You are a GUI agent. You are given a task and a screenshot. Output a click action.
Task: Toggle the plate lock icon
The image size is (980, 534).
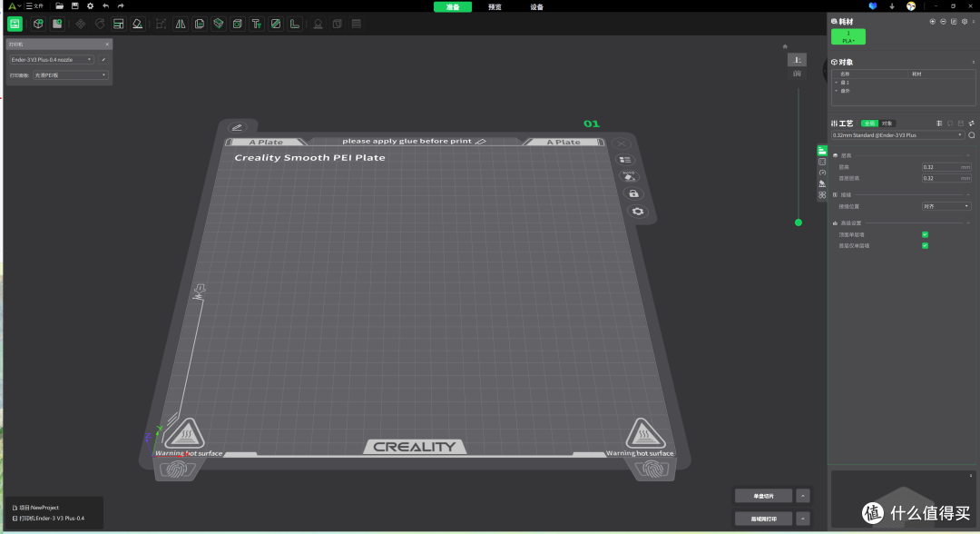click(x=633, y=193)
